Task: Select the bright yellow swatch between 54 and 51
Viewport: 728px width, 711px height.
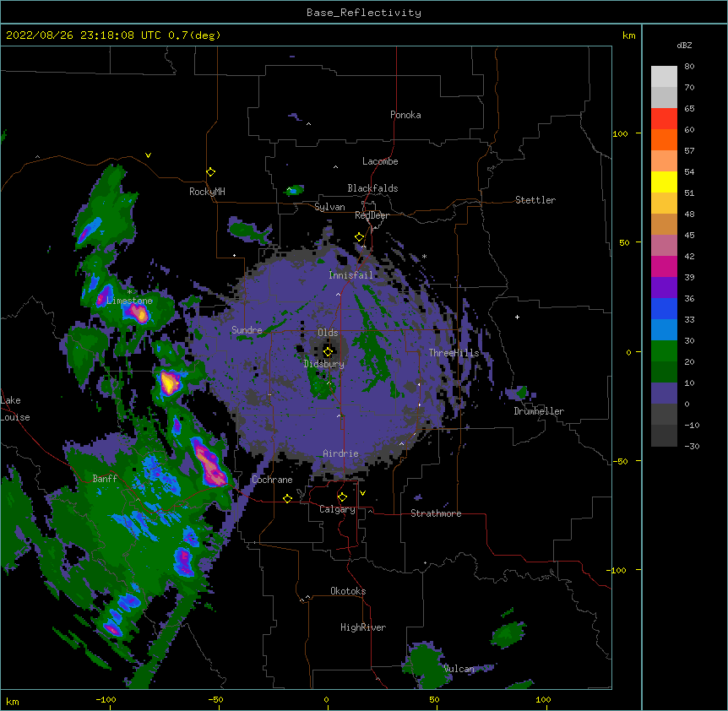Action: tap(664, 182)
